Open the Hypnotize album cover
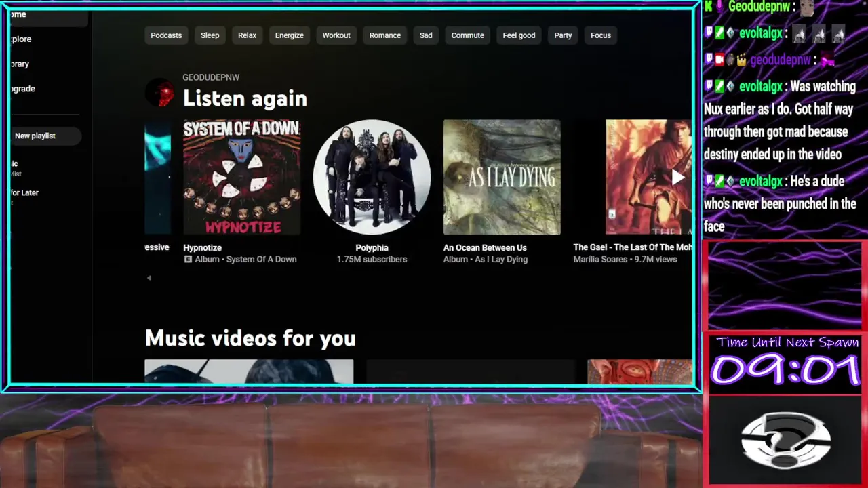Viewport: 868px width, 488px height. [x=242, y=178]
